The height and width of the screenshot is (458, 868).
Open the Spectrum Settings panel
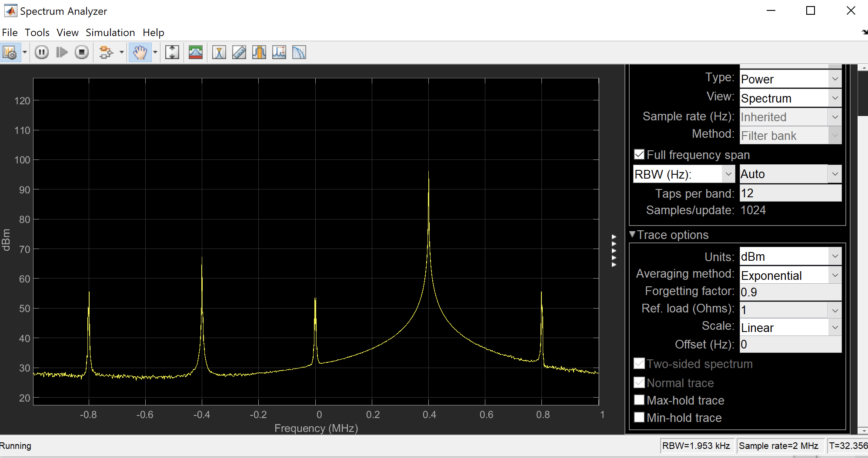[x=10, y=52]
